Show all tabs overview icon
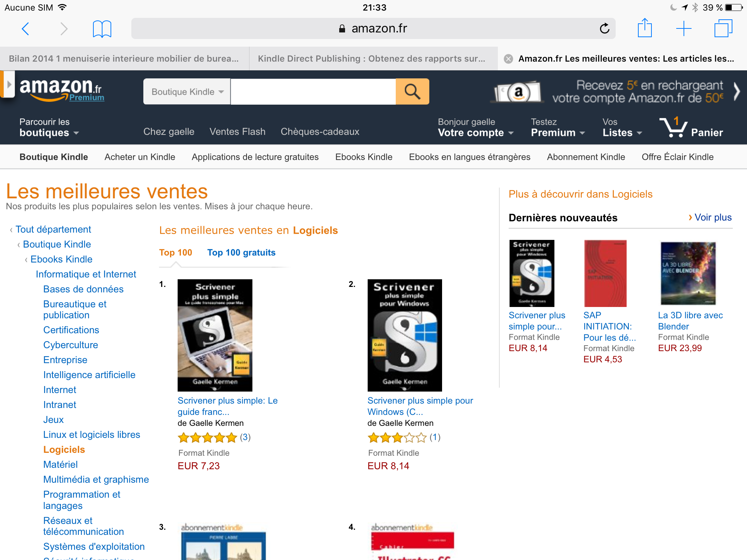Viewport: 747px width, 560px height. [723, 28]
